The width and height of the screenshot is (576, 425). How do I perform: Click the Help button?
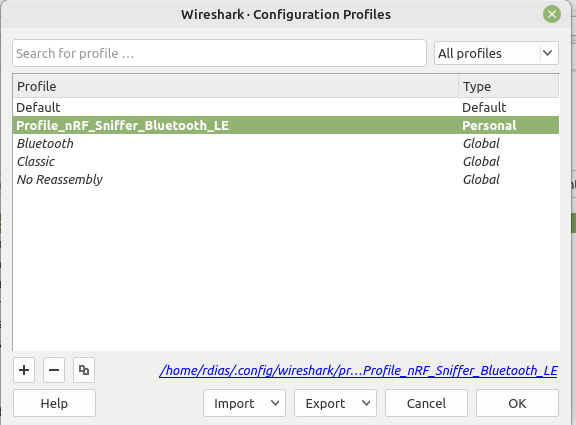54,403
